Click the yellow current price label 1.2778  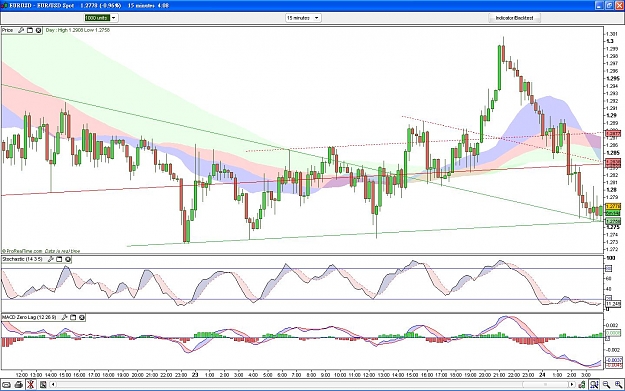(x=613, y=206)
